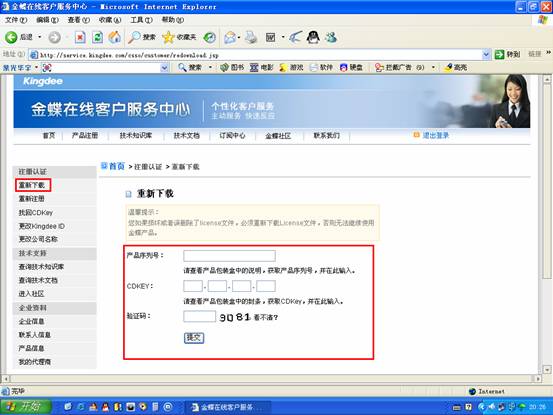Go to 首页 in site navigation
Image resolution: width=553 pixels, height=415 pixels.
click(49, 135)
